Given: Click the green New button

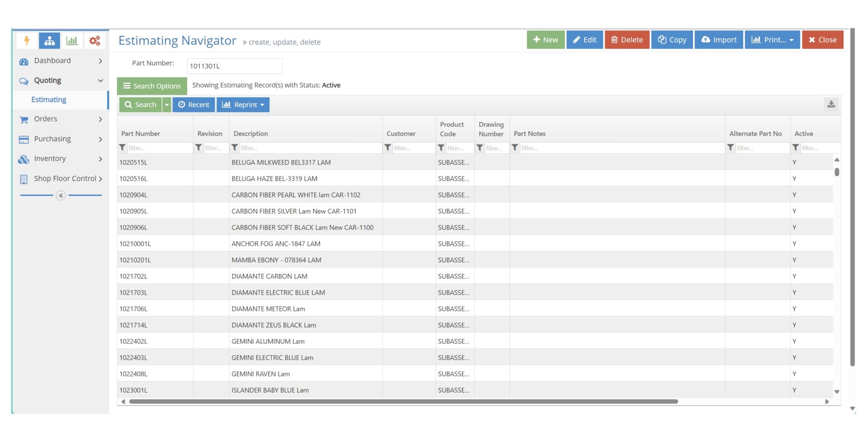Looking at the screenshot, I should pos(545,40).
